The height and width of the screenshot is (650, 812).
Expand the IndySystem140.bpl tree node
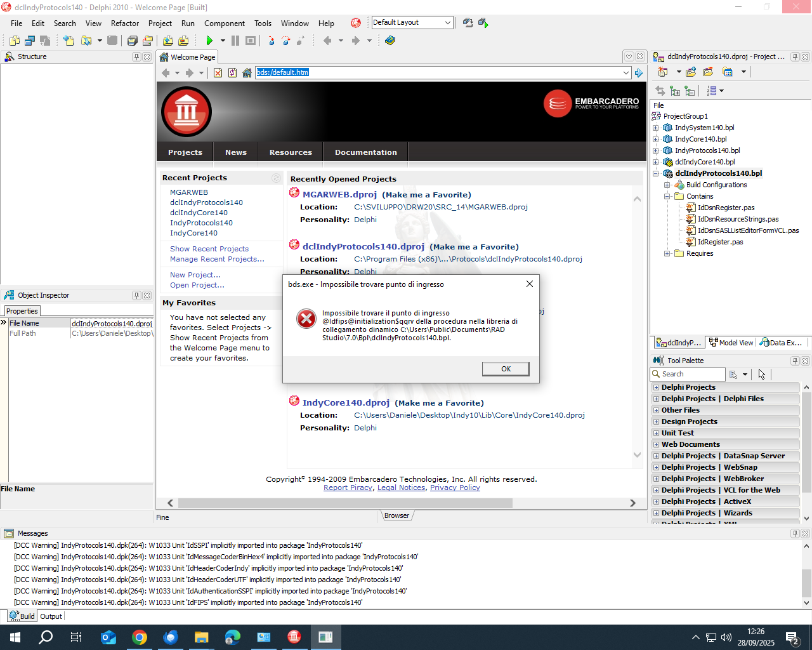[x=656, y=128]
